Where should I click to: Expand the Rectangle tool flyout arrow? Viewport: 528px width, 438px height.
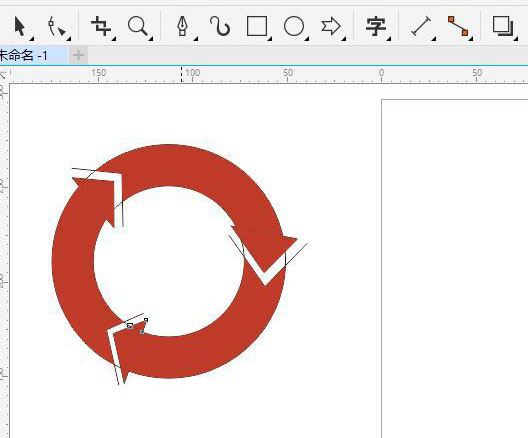(x=269, y=39)
